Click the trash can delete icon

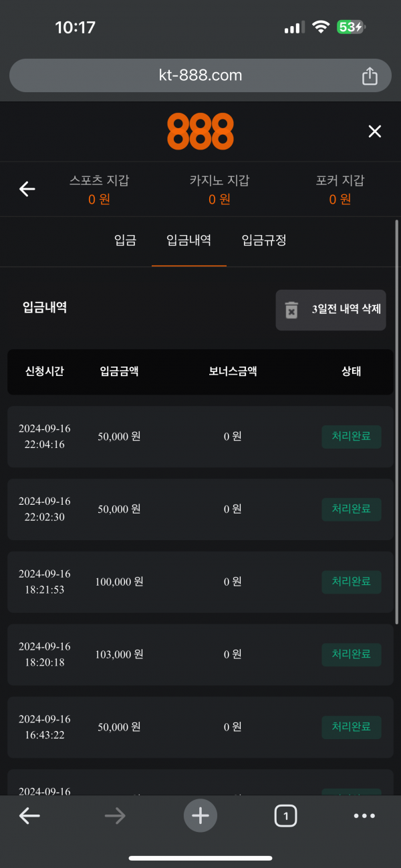pos(291,310)
